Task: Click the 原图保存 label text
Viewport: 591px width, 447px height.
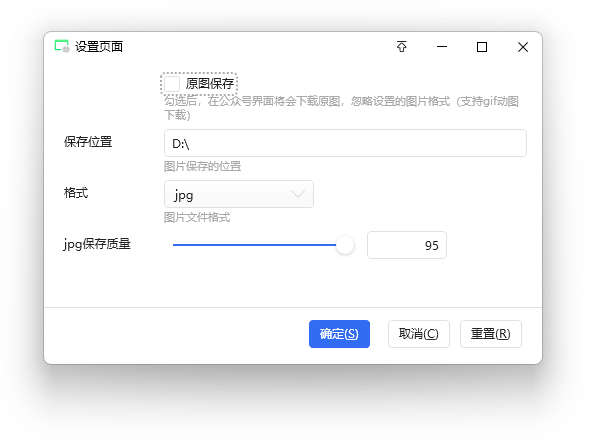Action: coord(210,84)
